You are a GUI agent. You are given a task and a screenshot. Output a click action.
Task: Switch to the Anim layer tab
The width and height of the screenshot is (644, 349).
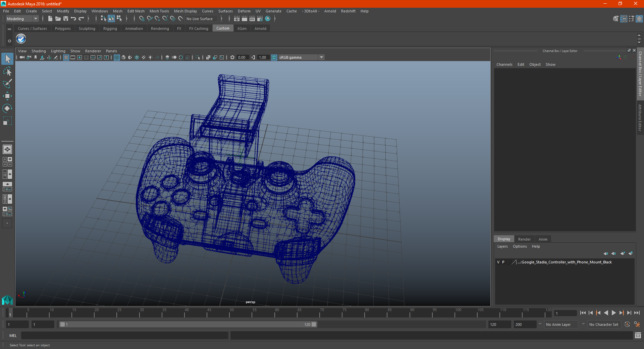pyautogui.click(x=543, y=239)
